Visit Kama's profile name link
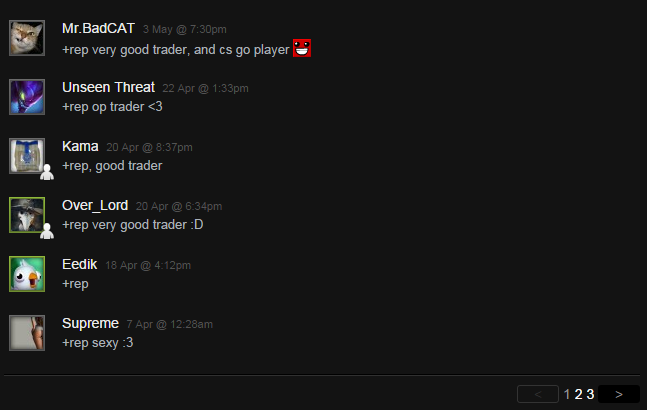647x410 pixels. (x=80, y=146)
